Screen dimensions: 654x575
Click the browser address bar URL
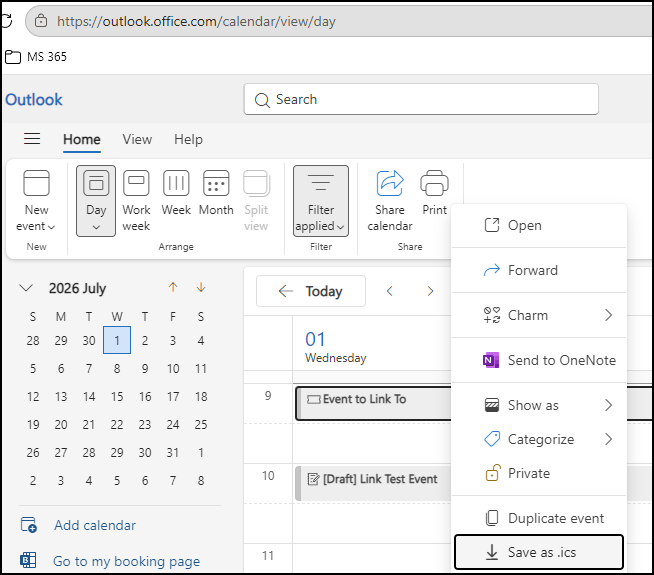pyautogui.click(x=196, y=21)
